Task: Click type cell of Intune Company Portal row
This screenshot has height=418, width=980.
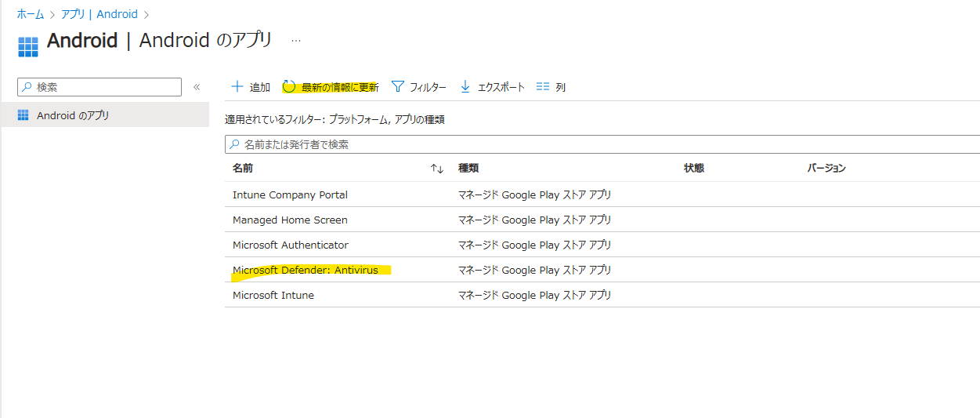Action: [x=534, y=194]
